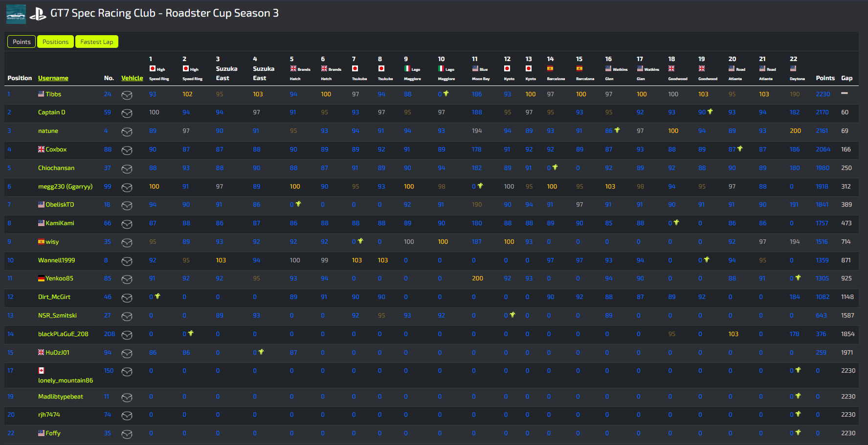868x445 pixels.
Task: Open round 11 Blue Moon Bay header
Action: tap(480, 68)
